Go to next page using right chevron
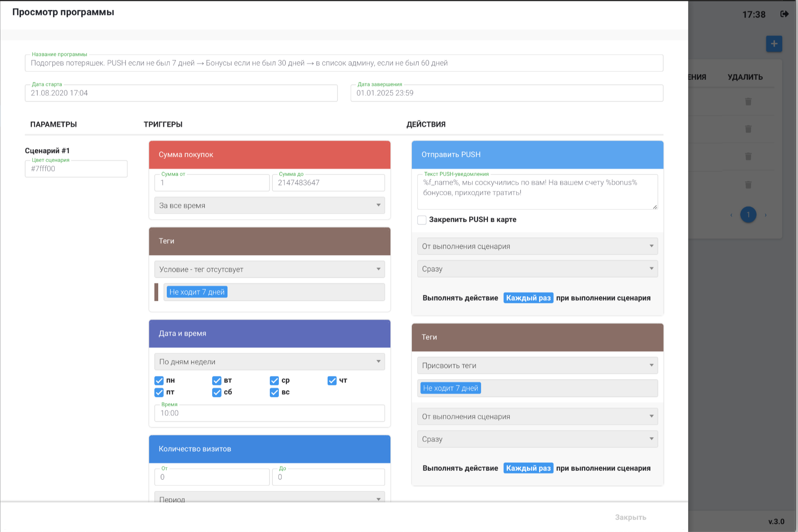 [765, 215]
